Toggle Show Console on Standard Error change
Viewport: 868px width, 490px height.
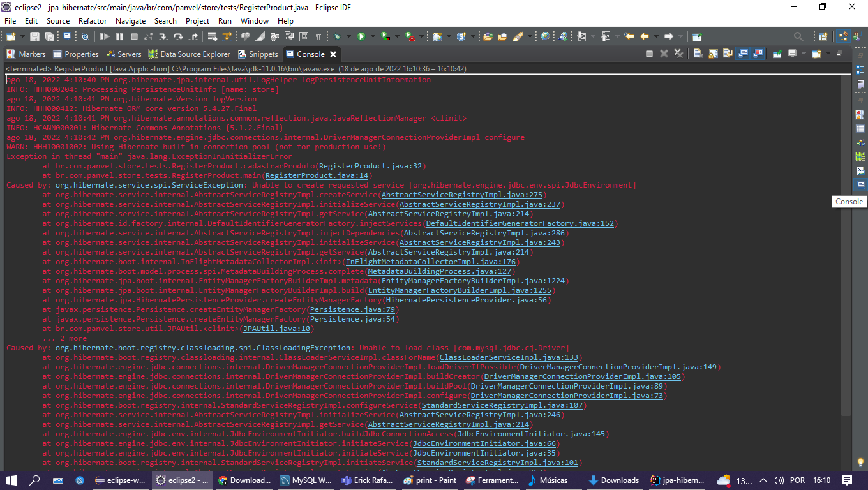pyautogui.click(x=758, y=54)
